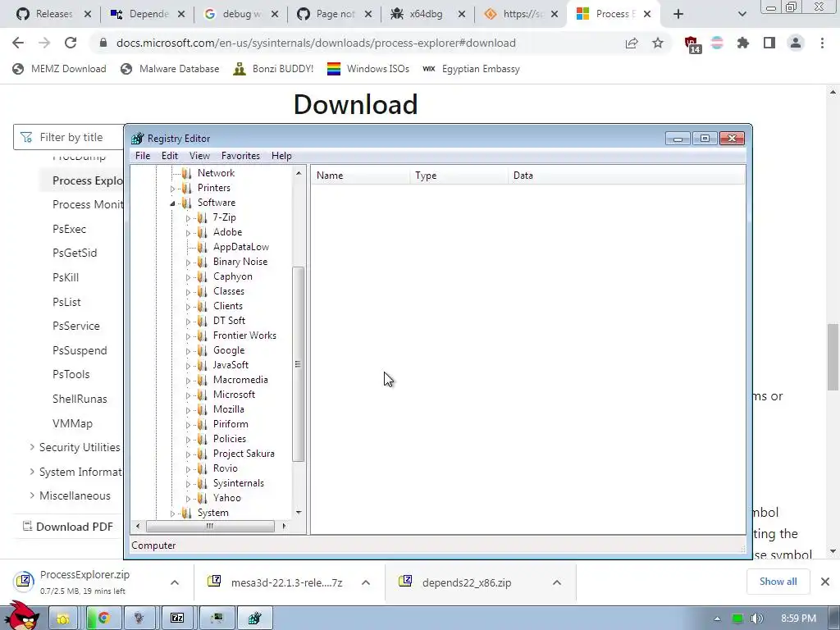Click the Mozilla key folder icon
840x630 pixels.
[202, 409]
